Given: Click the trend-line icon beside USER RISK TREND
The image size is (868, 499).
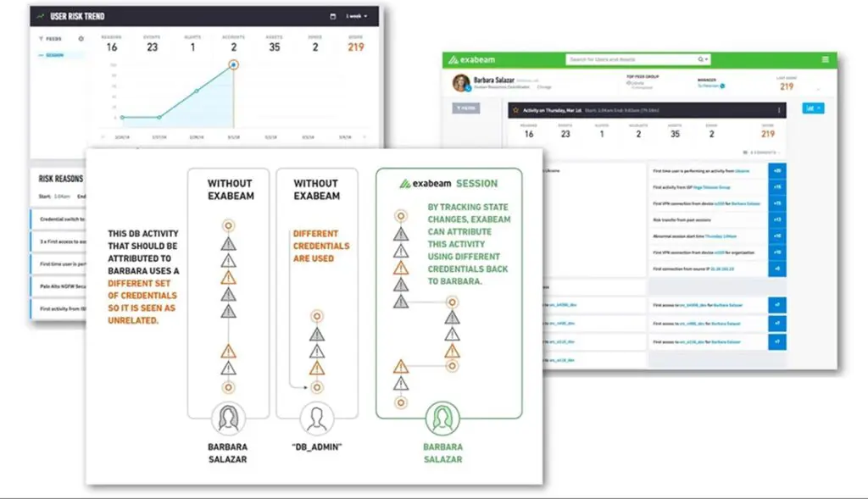Looking at the screenshot, I should (40, 16).
